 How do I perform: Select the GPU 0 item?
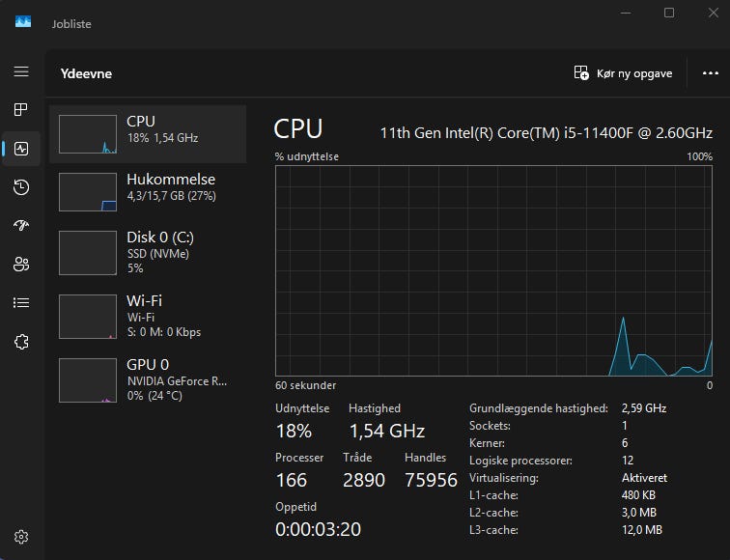pos(148,378)
